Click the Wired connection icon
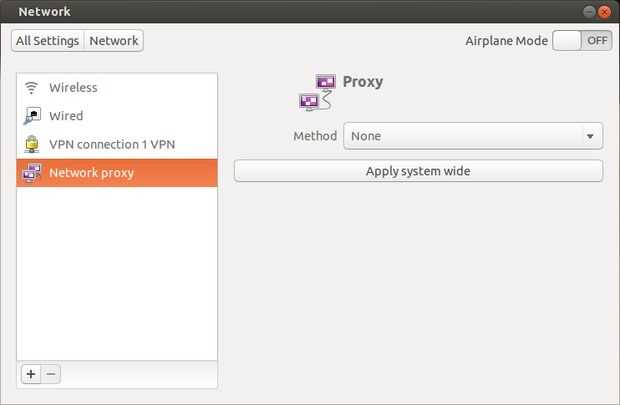Viewport: 620px width, 405px height. (x=31, y=116)
